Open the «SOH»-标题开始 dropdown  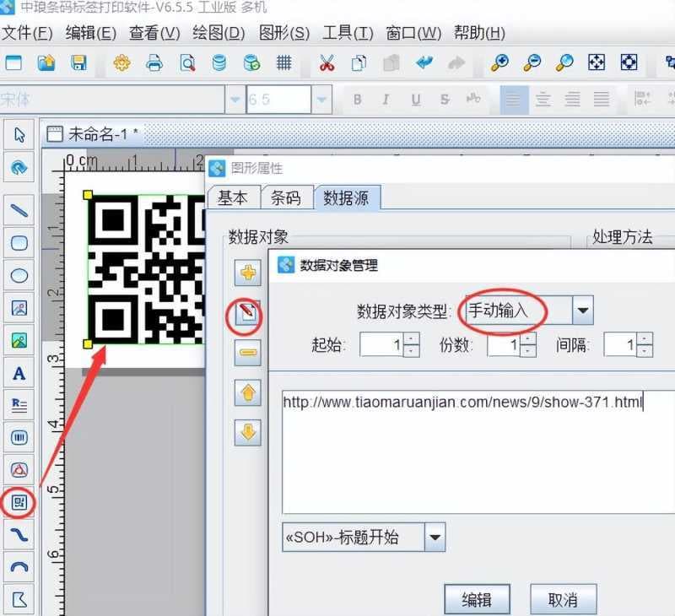pos(437,538)
